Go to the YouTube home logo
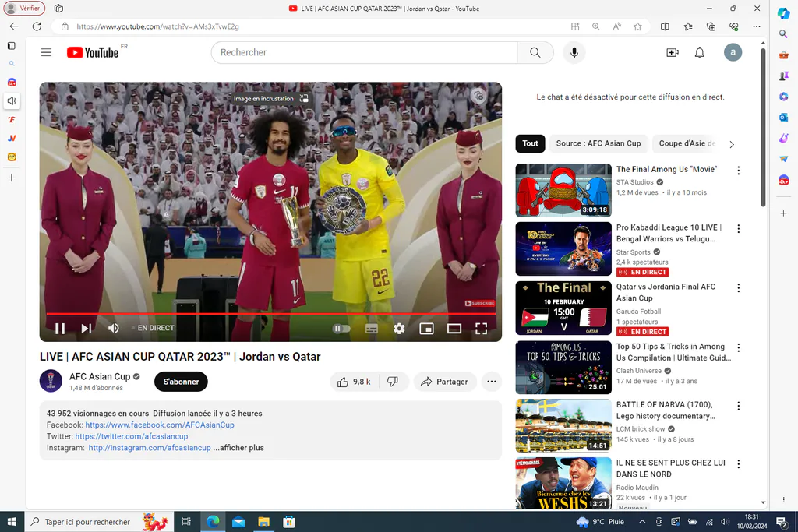 click(93, 52)
